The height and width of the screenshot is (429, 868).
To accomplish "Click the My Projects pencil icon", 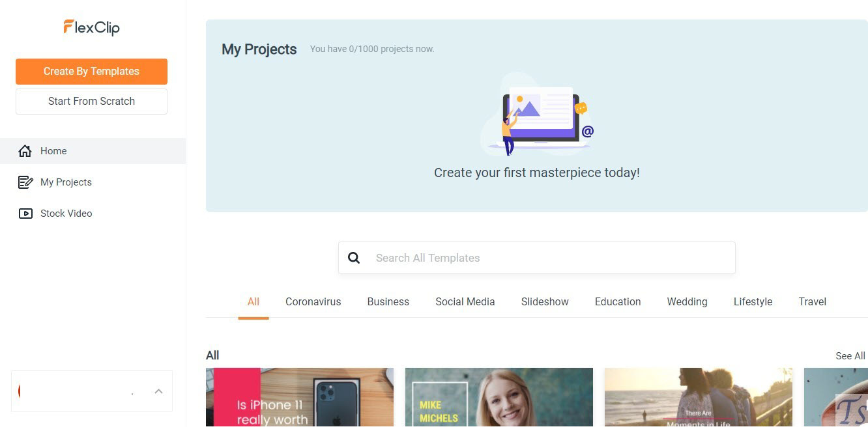I will tap(25, 182).
